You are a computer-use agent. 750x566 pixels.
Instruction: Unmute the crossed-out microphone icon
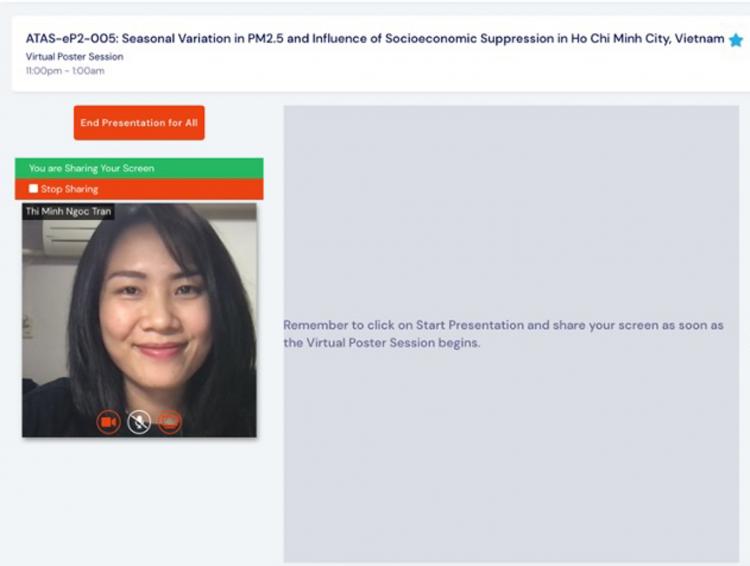139,422
